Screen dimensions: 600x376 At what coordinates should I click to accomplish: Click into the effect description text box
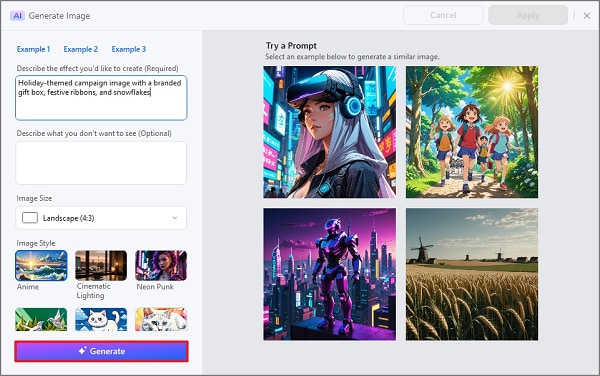tap(101, 98)
